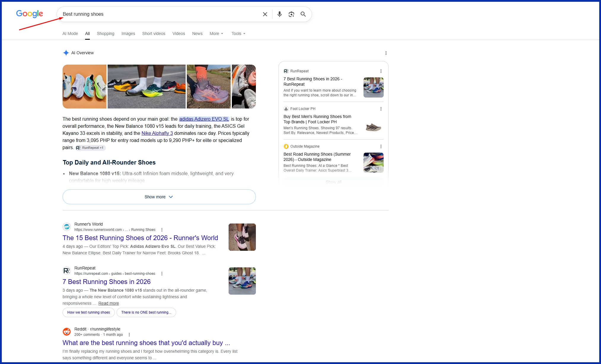Click 'There is no ONE best running...' chip
601x364 pixels.
point(146,312)
